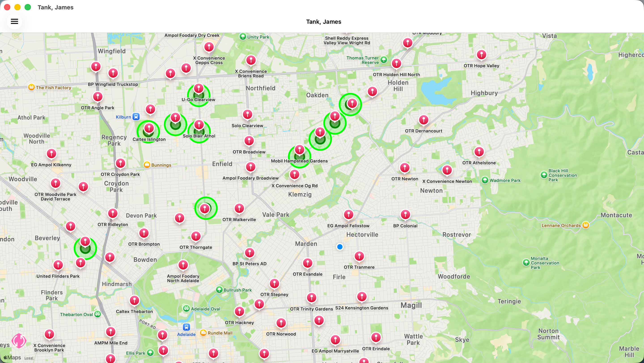Viewport: 644px width, 363px height.
Task: Click The Fish Factory marker
Action: click(31, 87)
